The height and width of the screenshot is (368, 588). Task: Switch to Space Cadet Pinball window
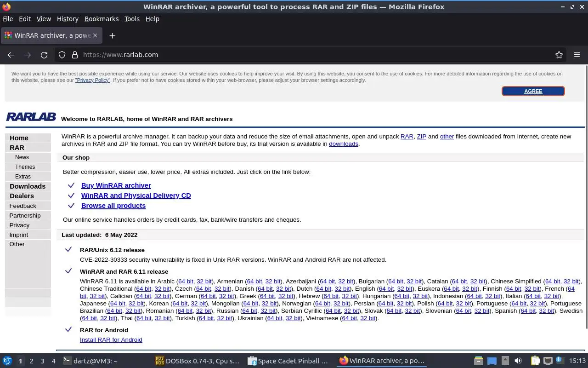(x=288, y=361)
